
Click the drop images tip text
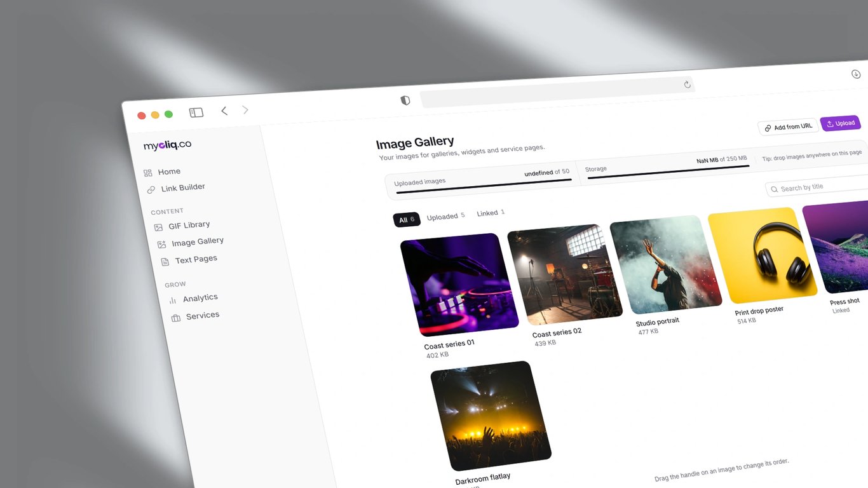(x=812, y=156)
